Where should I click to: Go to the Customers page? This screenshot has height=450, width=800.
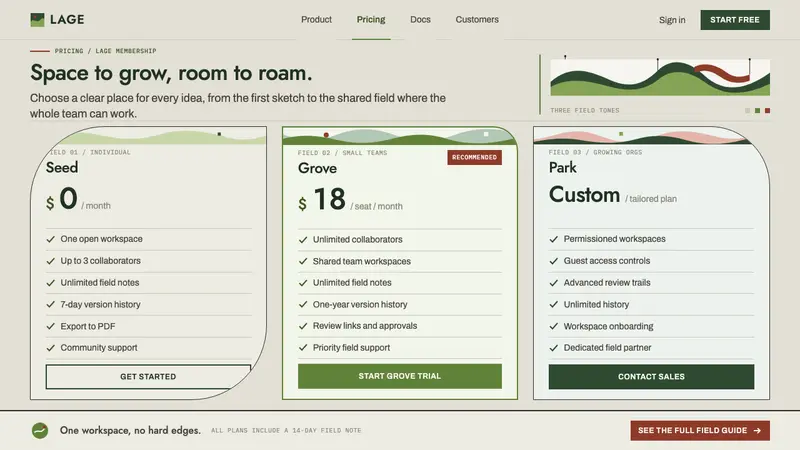coord(477,19)
